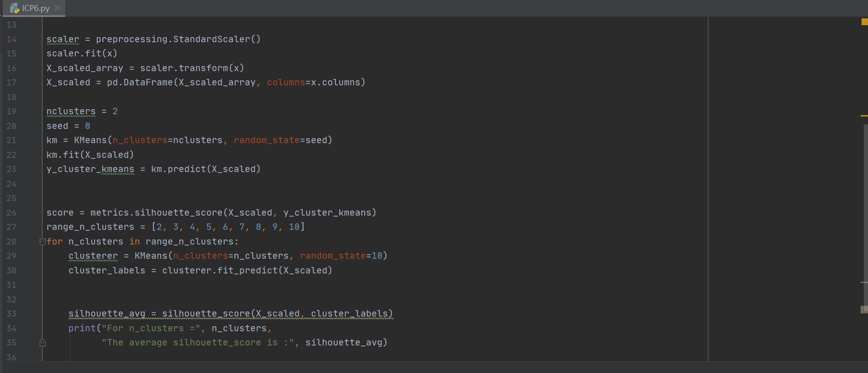The width and height of the screenshot is (868, 373).
Task: Click the number 10 in the range list
Action: 294,227
